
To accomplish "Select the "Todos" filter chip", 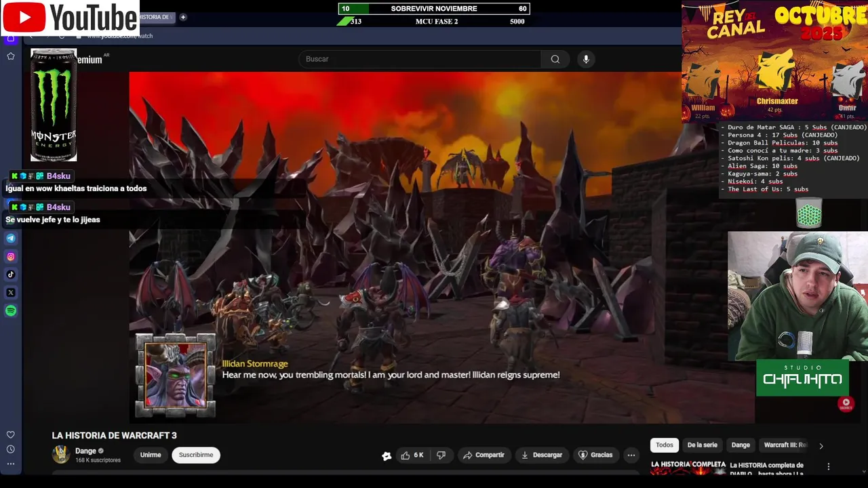I will point(665,445).
